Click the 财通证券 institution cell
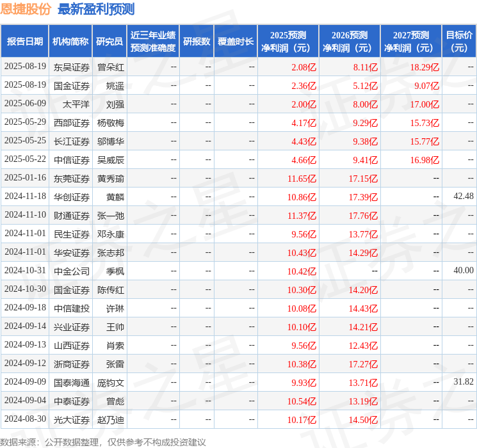Screen dimensions: 477x448 tap(72, 216)
